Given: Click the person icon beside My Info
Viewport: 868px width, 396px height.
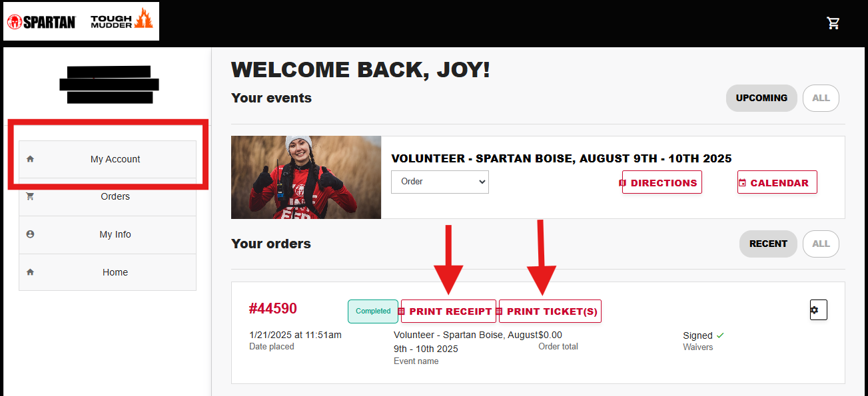Looking at the screenshot, I should [29, 234].
